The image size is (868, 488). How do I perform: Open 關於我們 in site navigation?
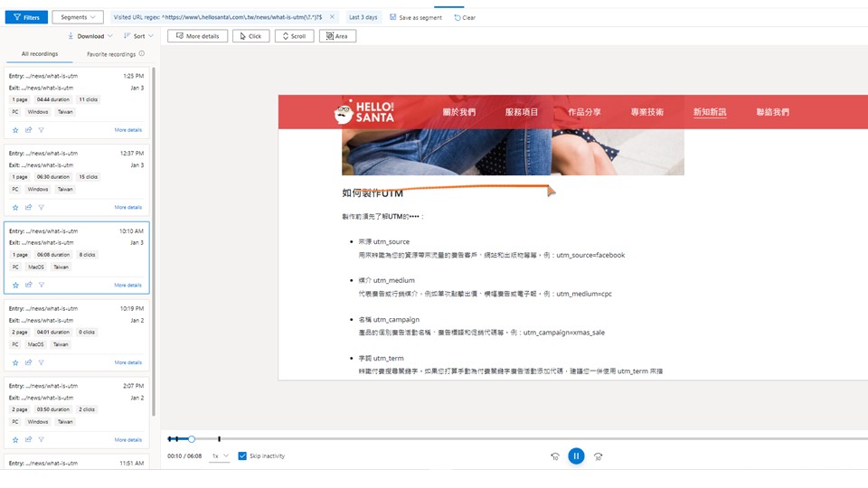click(459, 112)
